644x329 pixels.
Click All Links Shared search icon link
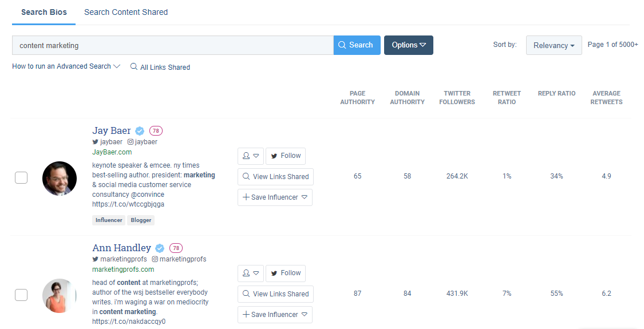[x=160, y=67]
